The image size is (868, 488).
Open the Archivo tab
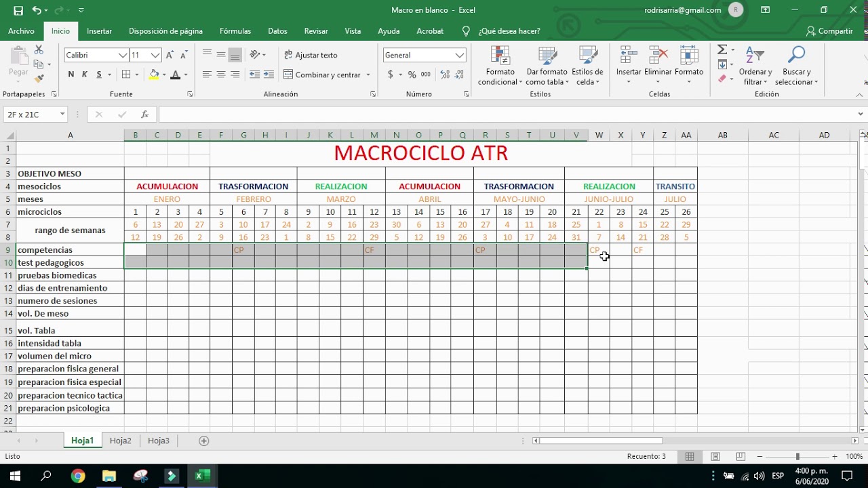(21, 31)
